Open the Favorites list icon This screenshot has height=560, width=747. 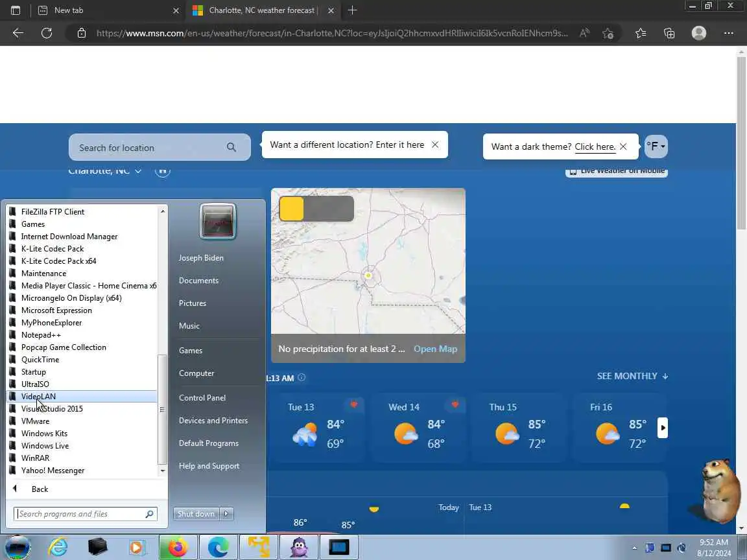[641, 33]
